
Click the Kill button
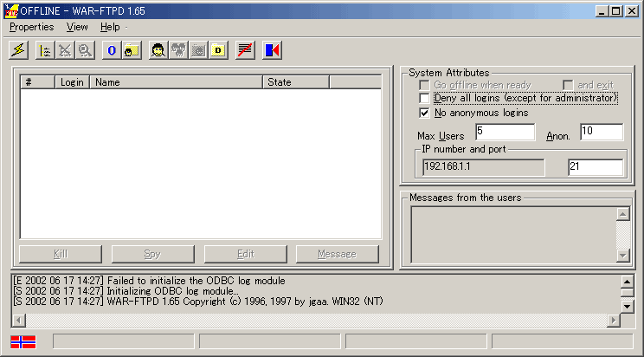pyautogui.click(x=61, y=254)
